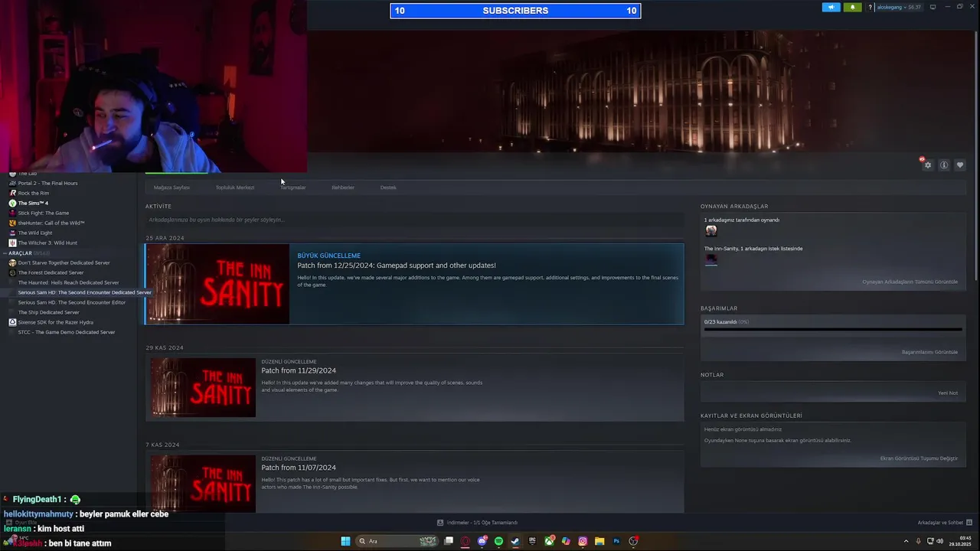The width and height of the screenshot is (980, 551).
Task: Open Mağaza Sayfası tab
Action: 171,187
